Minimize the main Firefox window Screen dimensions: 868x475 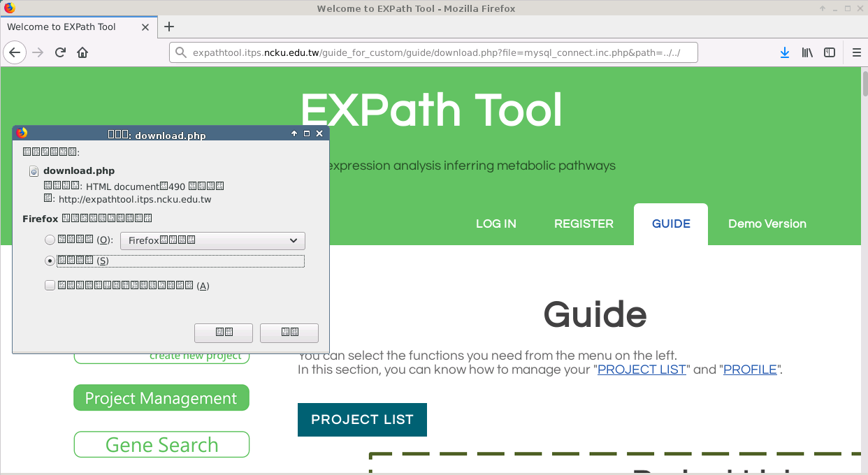pyautogui.click(x=836, y=8)
